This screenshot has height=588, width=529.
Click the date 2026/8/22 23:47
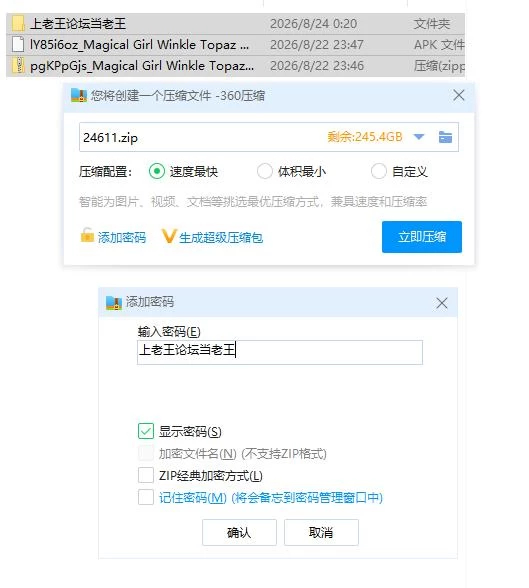pos(317,45)
